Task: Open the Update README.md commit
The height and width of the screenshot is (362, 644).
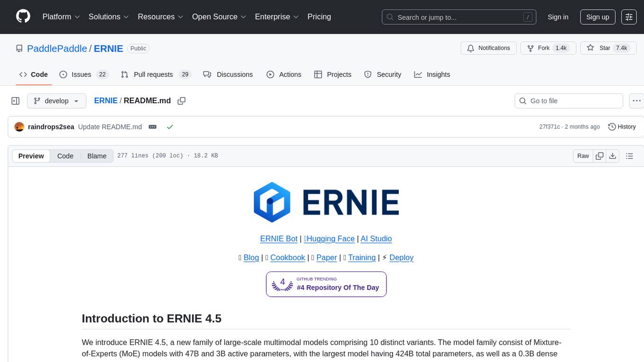Action: pyautogui.click(x=110, y=127)
